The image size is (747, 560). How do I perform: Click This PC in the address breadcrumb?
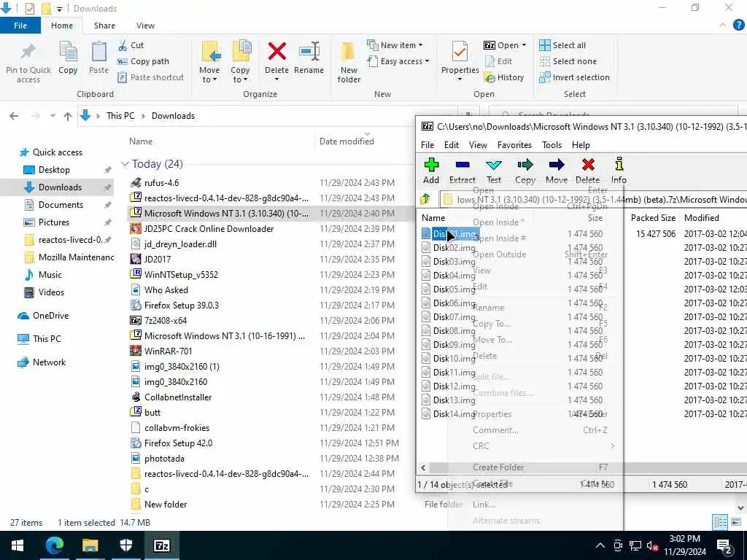click(x=120, y=116)
